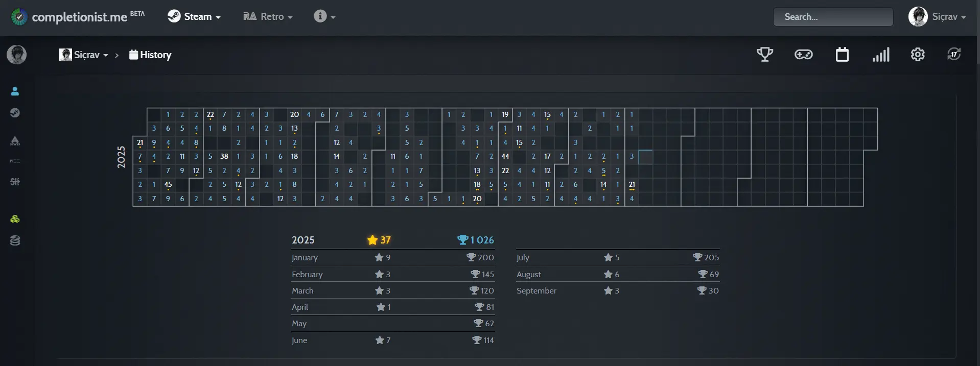Open the info icon dropdown
980x366 pixels.
point(324,17)
